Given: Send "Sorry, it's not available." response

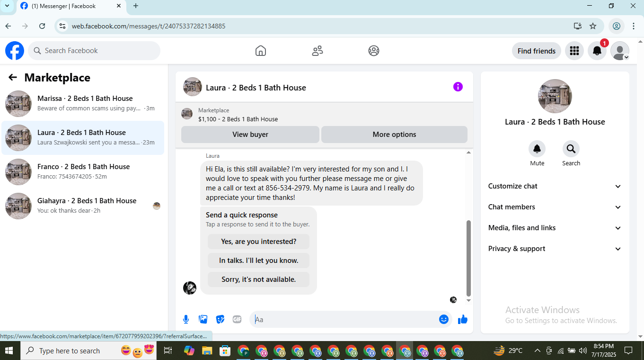Looking at the screenshot, I should [x=258, y=279].
